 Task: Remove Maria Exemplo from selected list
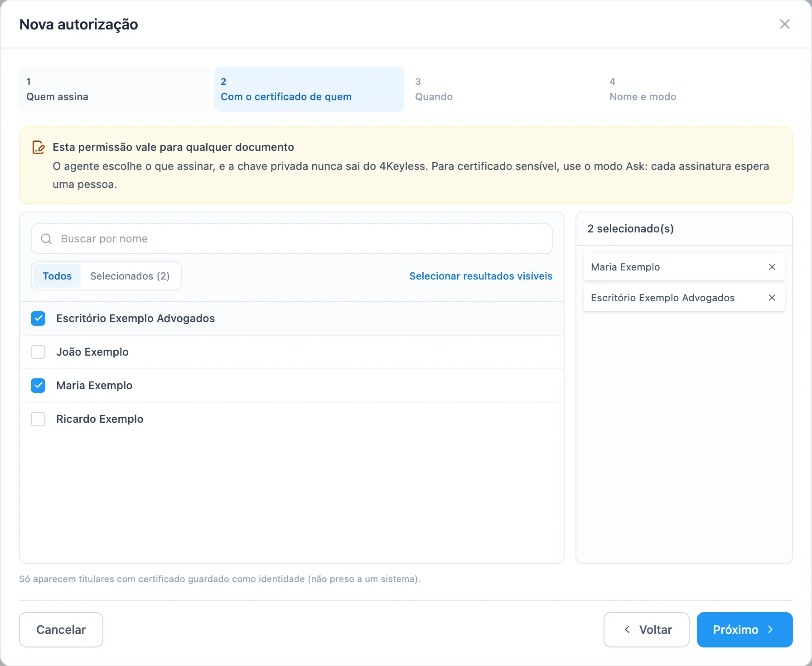(772, 267)
